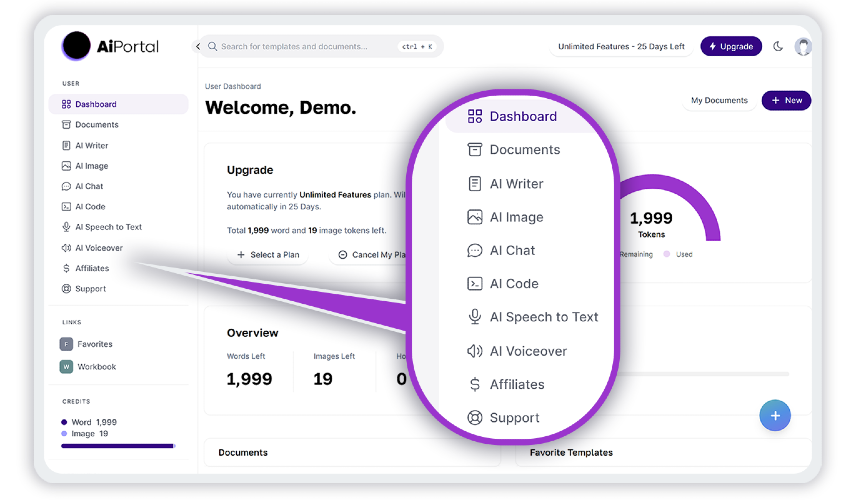
Task: Click the Documents panel heading at bottom
Action: pos(243,453)
